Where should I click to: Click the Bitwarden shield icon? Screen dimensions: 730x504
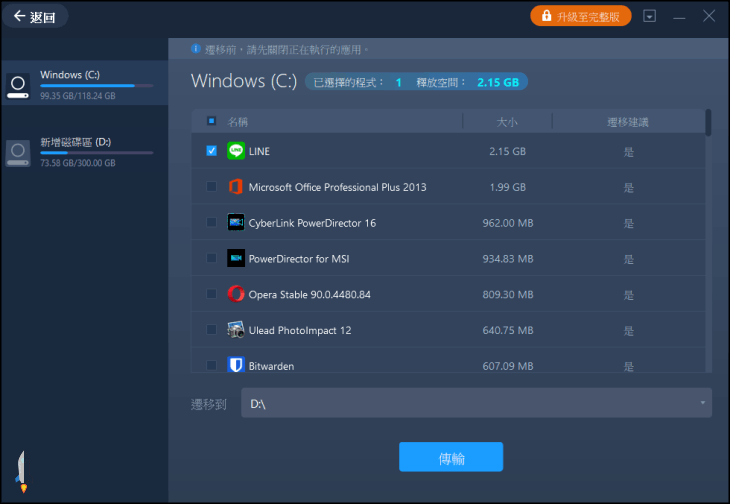pyautogui.click(x=236, y=364)
